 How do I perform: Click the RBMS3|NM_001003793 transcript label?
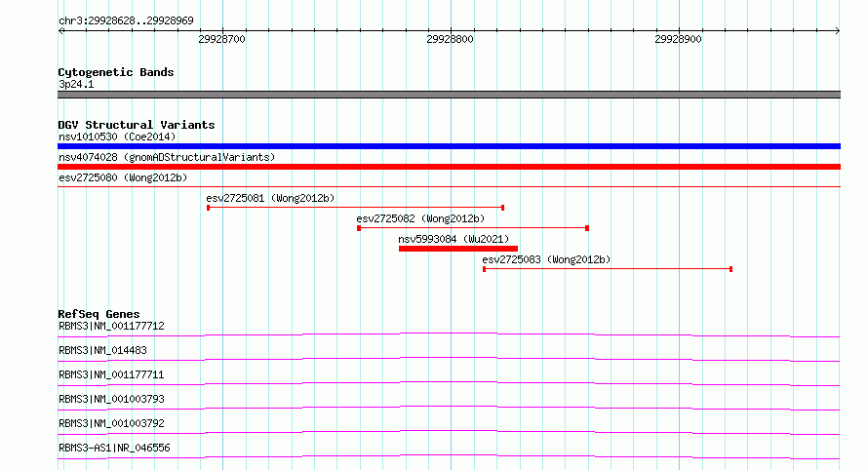click(111, 399)
